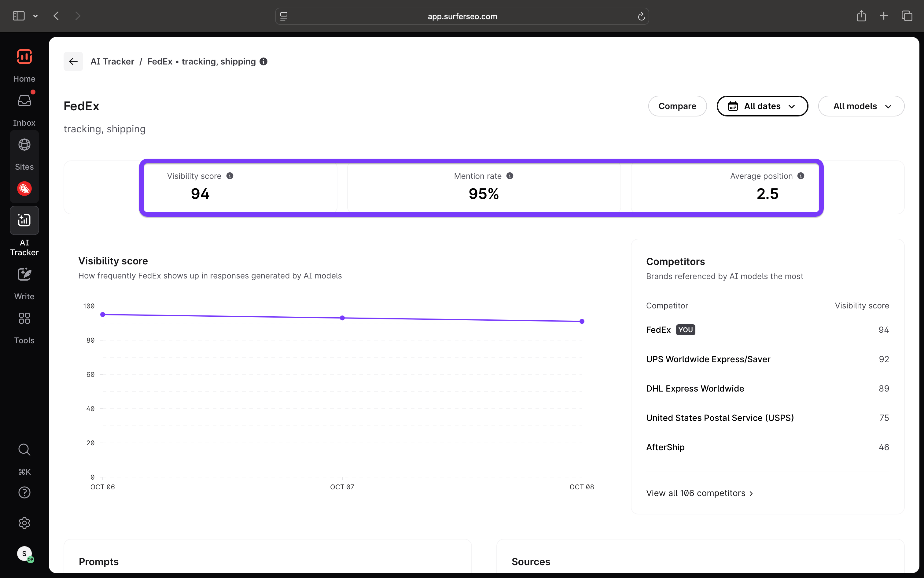Open browser sidebar dropdown chevron
This screenshot has height=578, width=924.
[35, 16]
